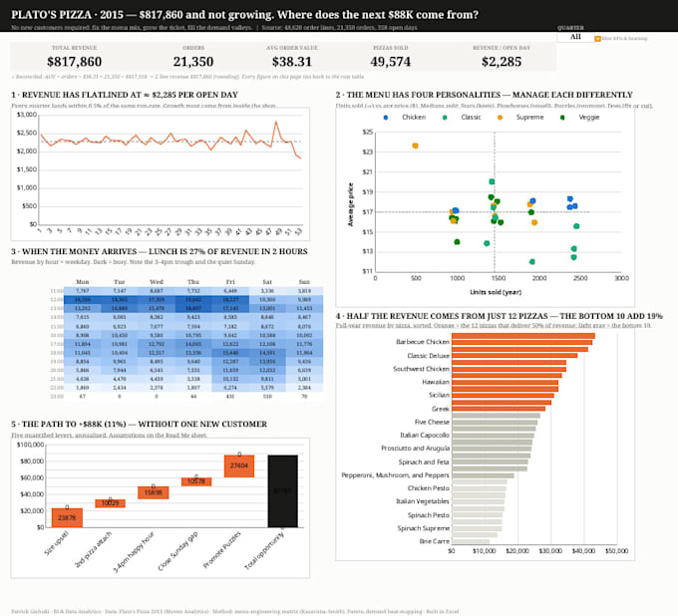Click the orange Supreme legend dot
678x616 pixels.
tap(500, 118)
